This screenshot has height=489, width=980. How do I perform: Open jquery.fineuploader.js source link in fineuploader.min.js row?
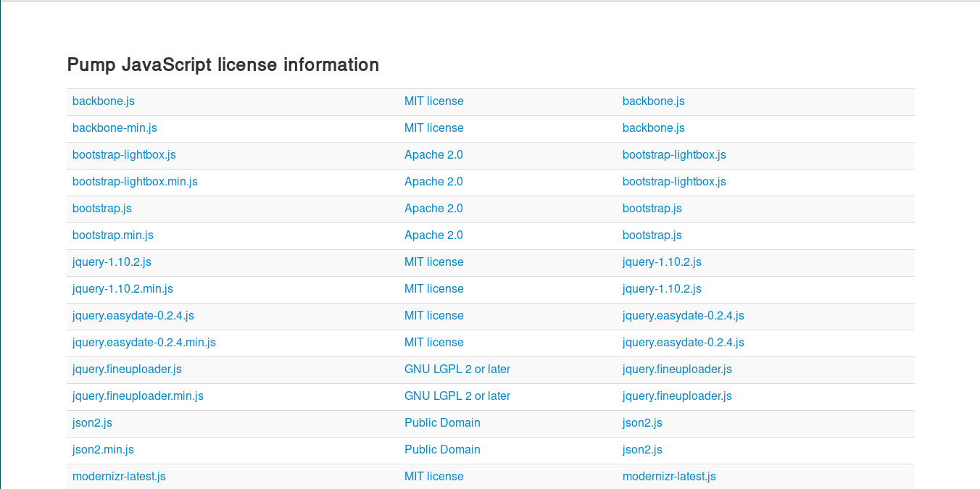point(677,396)
